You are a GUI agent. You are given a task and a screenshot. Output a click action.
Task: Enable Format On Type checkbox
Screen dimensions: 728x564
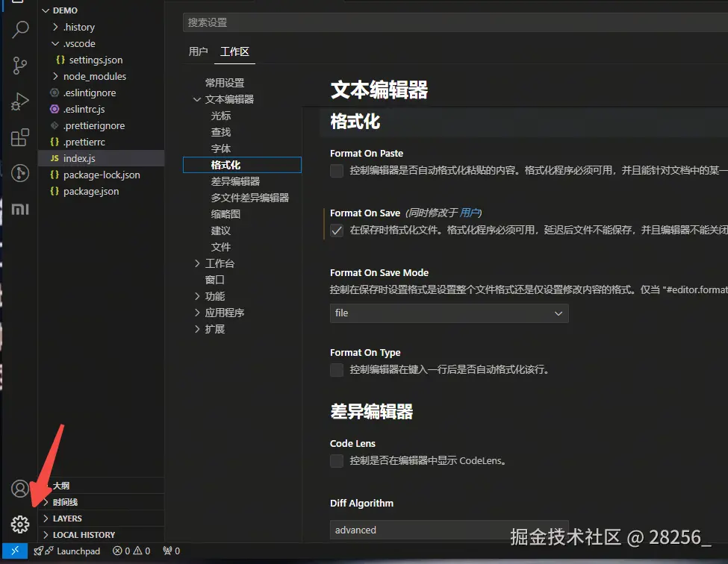point(337,370)
